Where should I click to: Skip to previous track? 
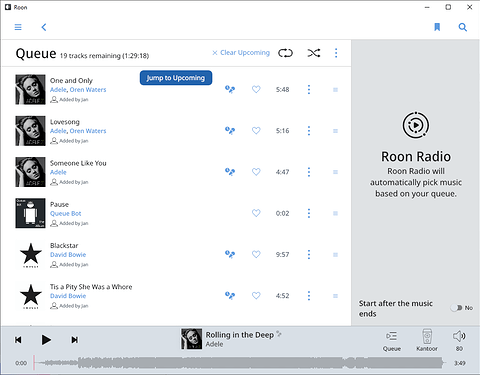pos(18,340)
